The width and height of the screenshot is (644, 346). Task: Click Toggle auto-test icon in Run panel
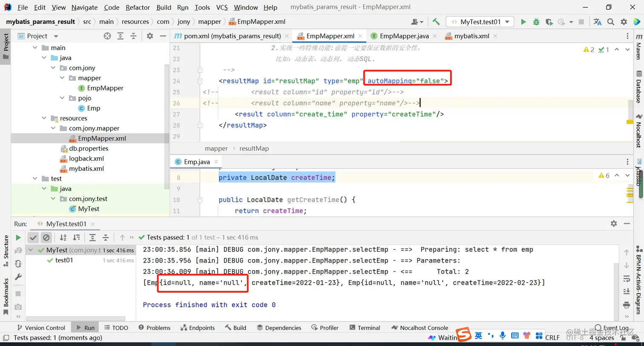pyautogui.click(x=18, y=264)
